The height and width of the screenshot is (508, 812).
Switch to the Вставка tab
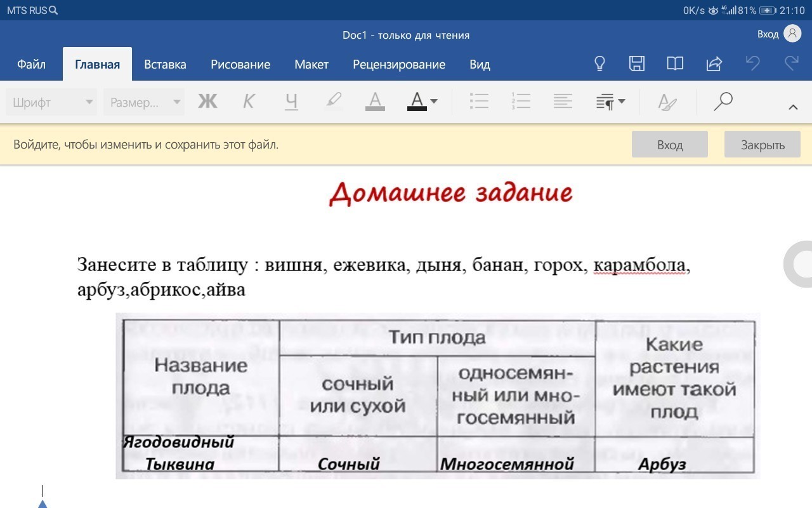(165, 64)
